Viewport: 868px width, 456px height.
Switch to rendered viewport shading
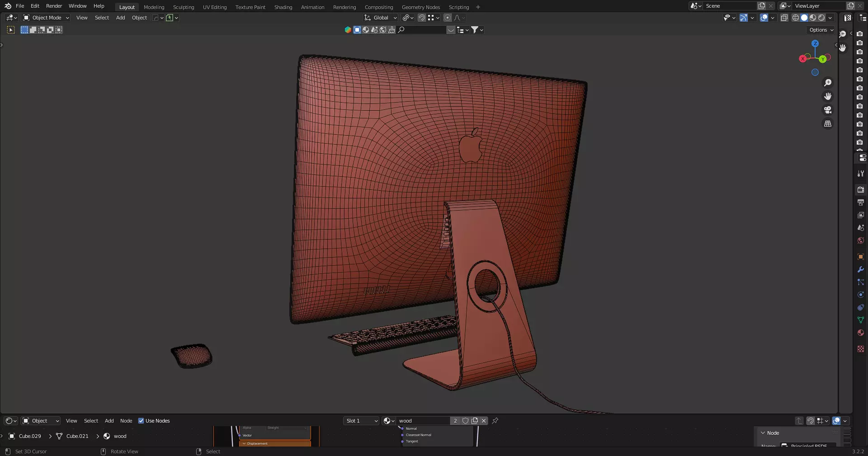click(821, 18)
